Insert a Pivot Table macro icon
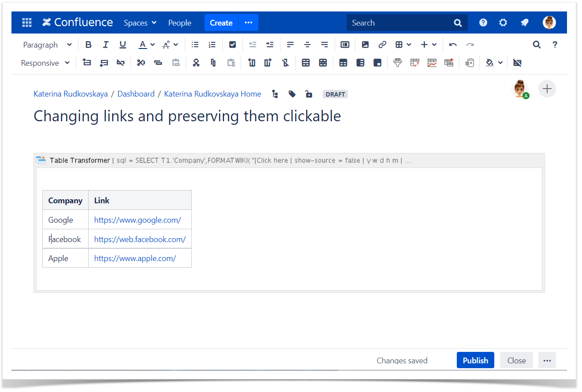This screenshot has height=392, width=582. click(x=415, y=63)
